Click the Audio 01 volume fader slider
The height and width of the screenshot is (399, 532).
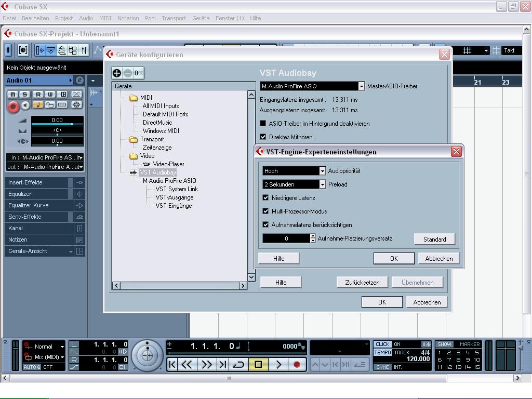[57, 124]
